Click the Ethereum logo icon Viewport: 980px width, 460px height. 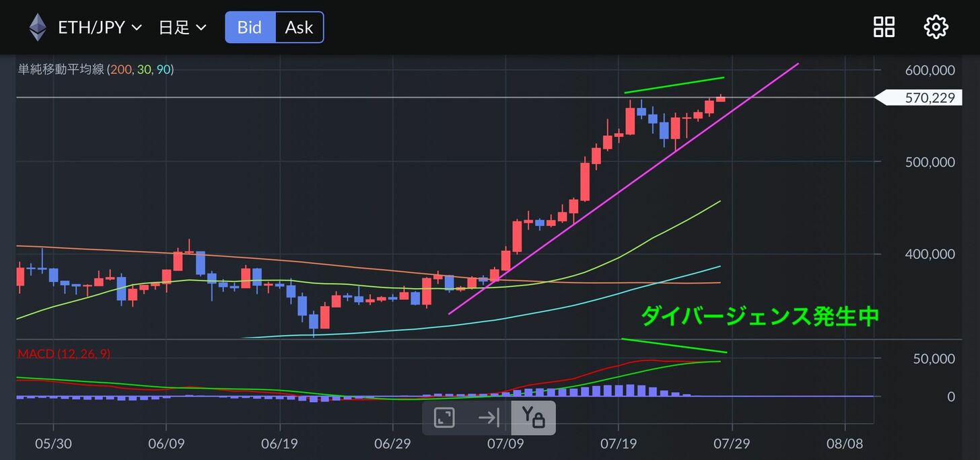[37, 28]
